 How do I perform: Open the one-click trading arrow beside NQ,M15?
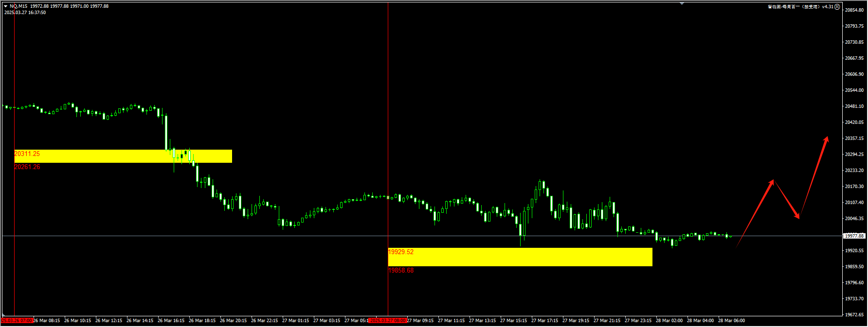click(6, 6)
